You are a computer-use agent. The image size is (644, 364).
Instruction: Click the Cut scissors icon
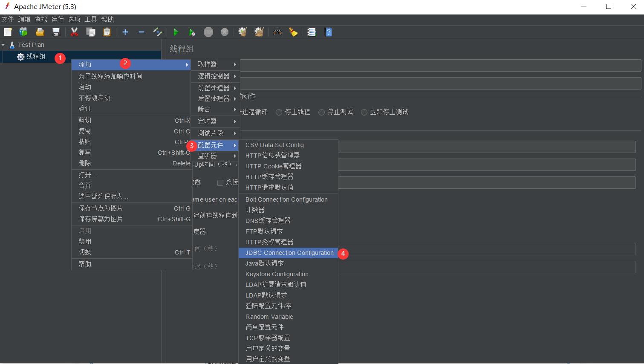pos(74,32)
